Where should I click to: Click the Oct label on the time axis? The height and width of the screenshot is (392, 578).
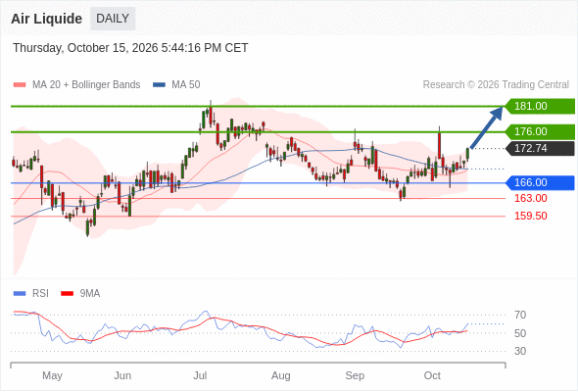click(432, 375)
